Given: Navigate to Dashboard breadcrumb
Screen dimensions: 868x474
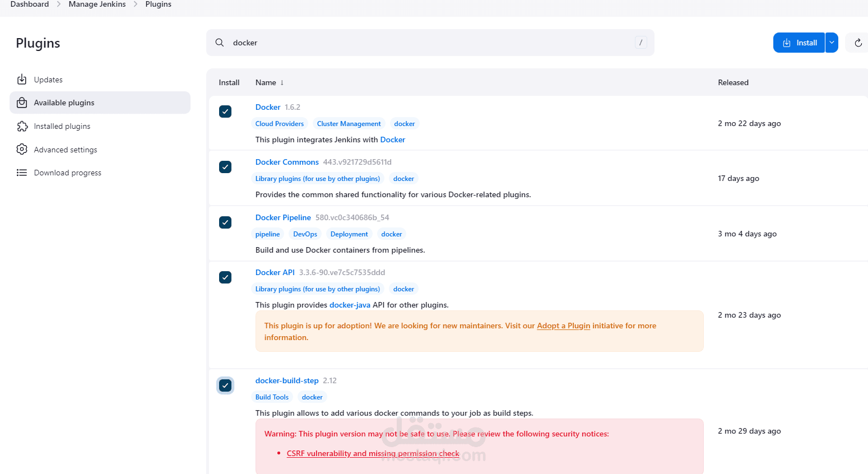Looking at the screenshot, I should click(x=30, y=4).
